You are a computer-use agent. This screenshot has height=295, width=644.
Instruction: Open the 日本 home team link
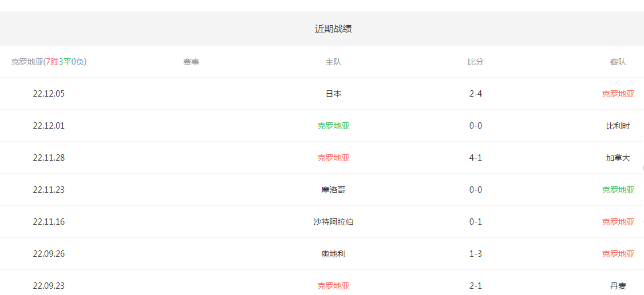[x=333, y=94]
